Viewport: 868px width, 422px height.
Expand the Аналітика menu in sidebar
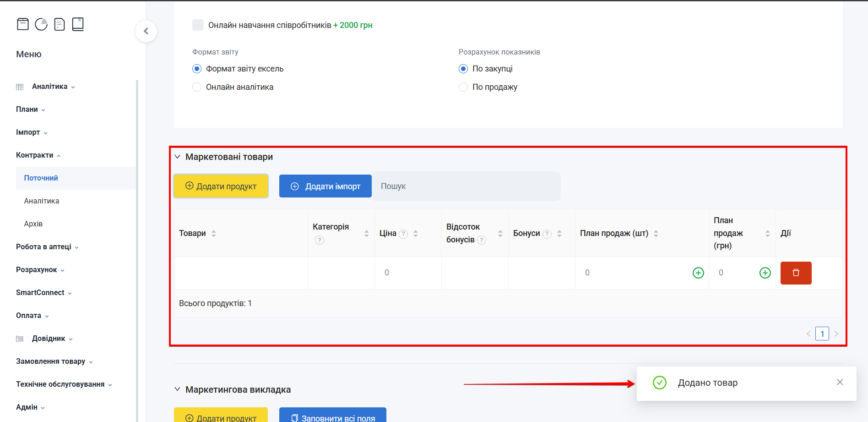(49, 87)
